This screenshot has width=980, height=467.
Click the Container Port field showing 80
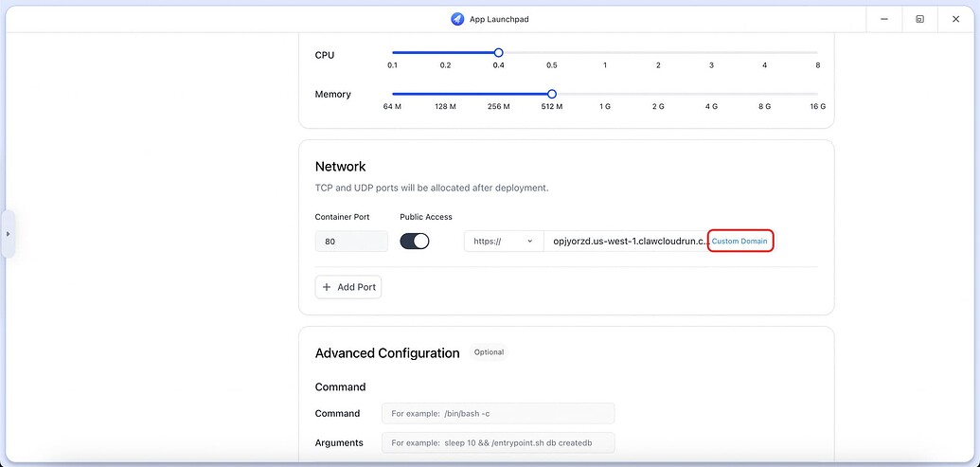click(351, 242)
